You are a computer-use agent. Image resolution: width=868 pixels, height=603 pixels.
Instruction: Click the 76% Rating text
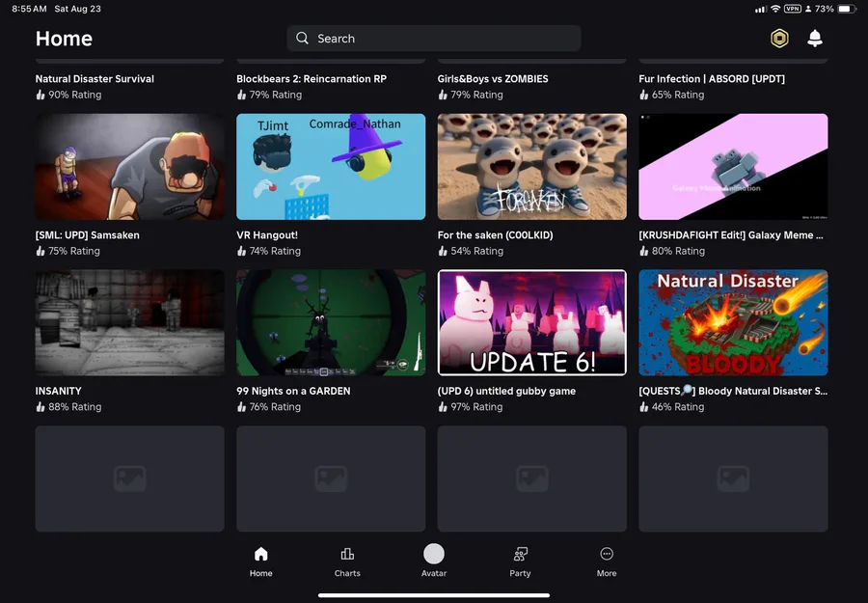point(275,406)
